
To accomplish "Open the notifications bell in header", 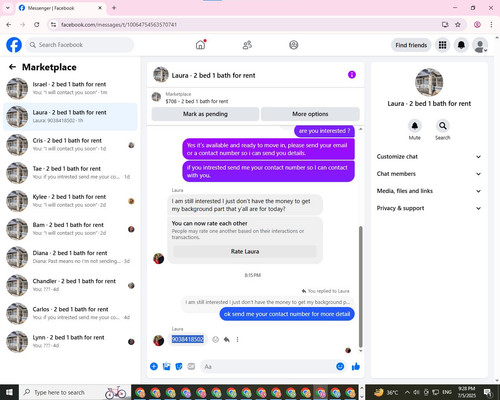I will (x=461, y=45).
